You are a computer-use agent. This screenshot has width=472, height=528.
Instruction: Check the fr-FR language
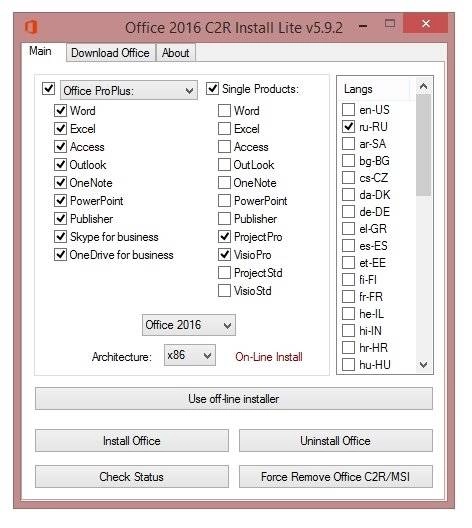pos(348,297)
